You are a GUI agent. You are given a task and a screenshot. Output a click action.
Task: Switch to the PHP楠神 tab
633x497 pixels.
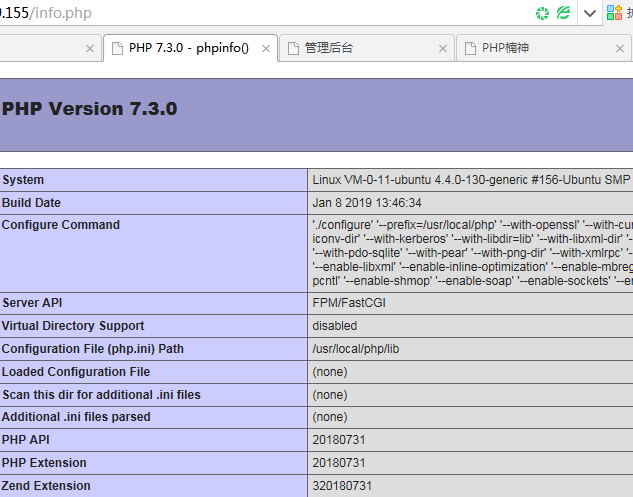click(543, 48)
